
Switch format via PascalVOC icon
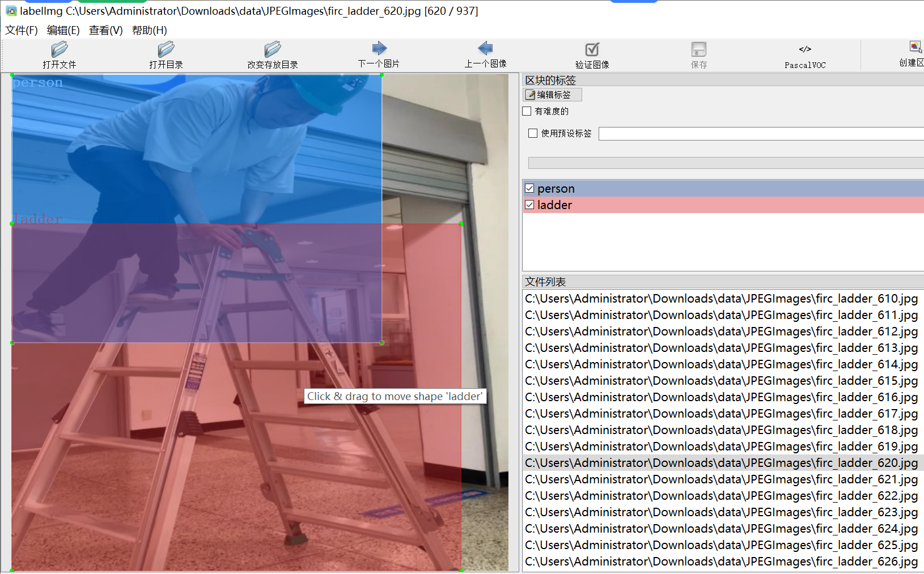pos(806,49)
